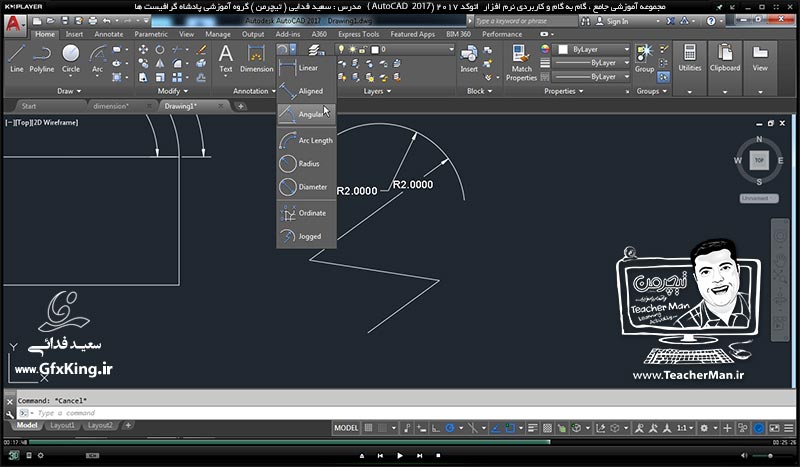The image size is (800, 467).
Task: Switch to the Parametric ribbon tab
Action: point(151,34)
